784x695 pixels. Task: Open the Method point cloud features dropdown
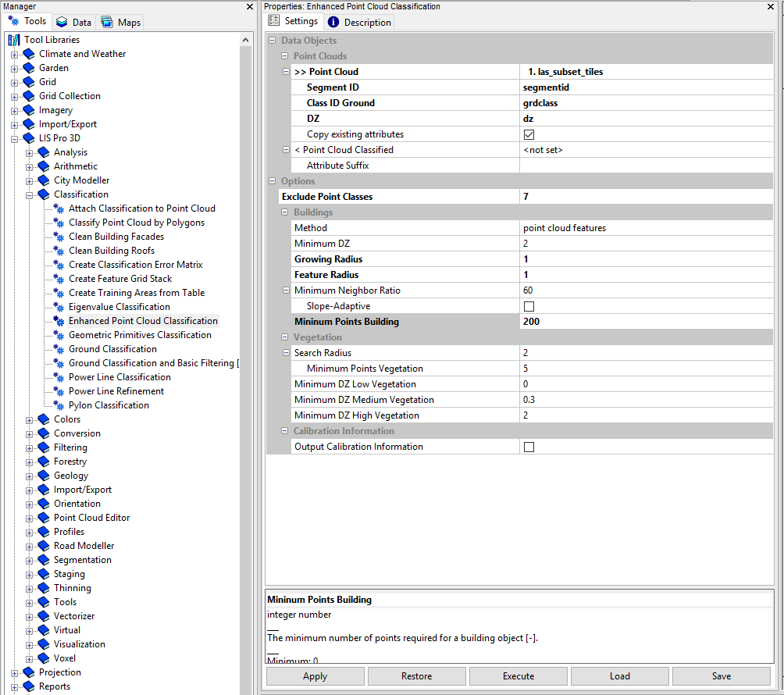[646, 228]
